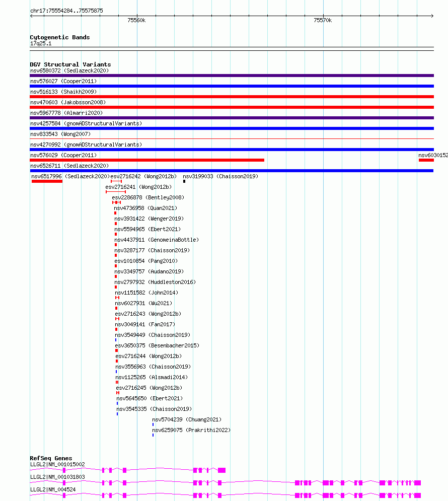Screen dimensions: 448x501
Task: Click the esv2716241 (Wong2012b) label
Action: (138, 187)
